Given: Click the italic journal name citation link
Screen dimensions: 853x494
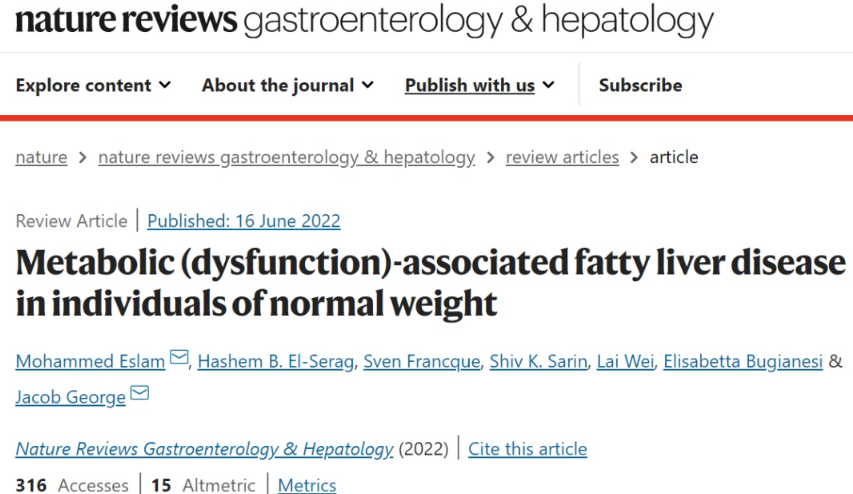Looking at the screenshot, I should click(204, 449).
